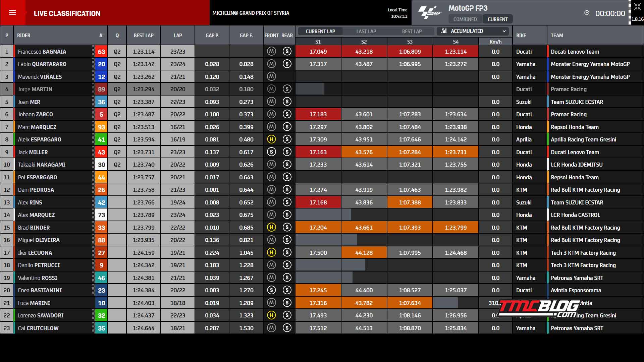The image size is (644, 362).
Task: Click Alex Rins's S3 time 1:07.388
Action: tap(410, 202)
